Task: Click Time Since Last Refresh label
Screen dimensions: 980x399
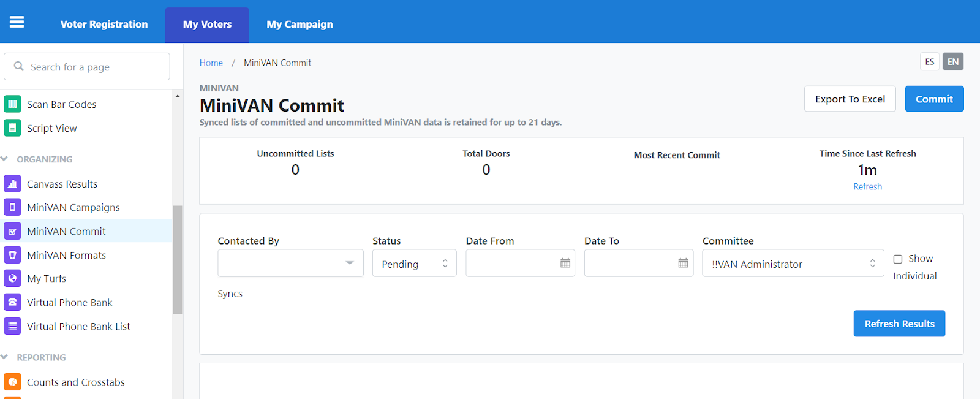Action: click(x=868, y=154)
